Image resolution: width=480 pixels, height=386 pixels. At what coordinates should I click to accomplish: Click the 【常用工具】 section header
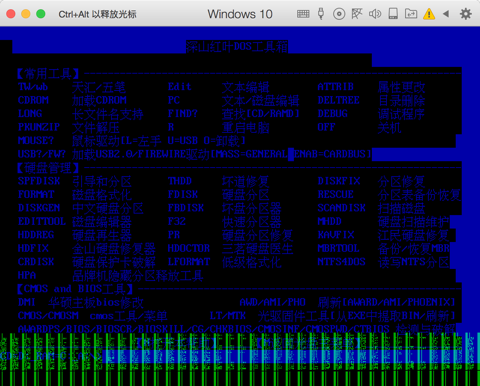point(48,74)
